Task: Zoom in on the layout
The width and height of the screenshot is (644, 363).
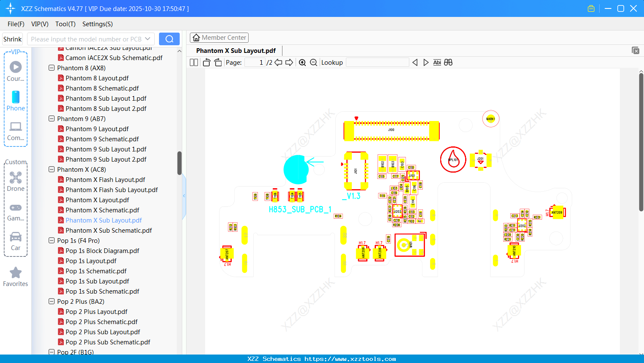Action: point(302,63)
